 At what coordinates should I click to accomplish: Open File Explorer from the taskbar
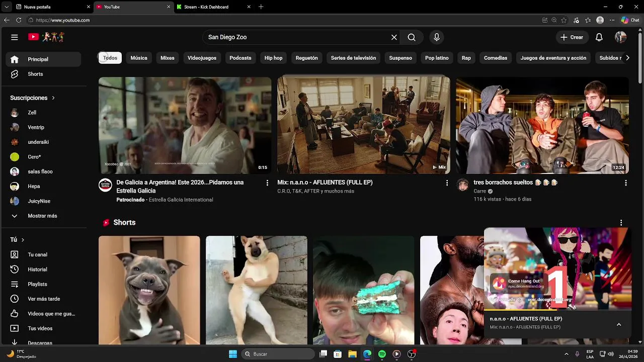[x=353, y=354]
